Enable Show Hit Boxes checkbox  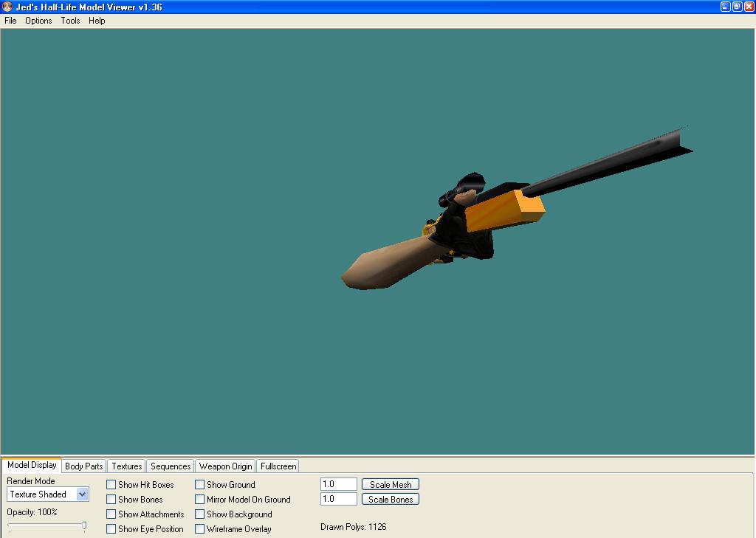tap(111, 484)
